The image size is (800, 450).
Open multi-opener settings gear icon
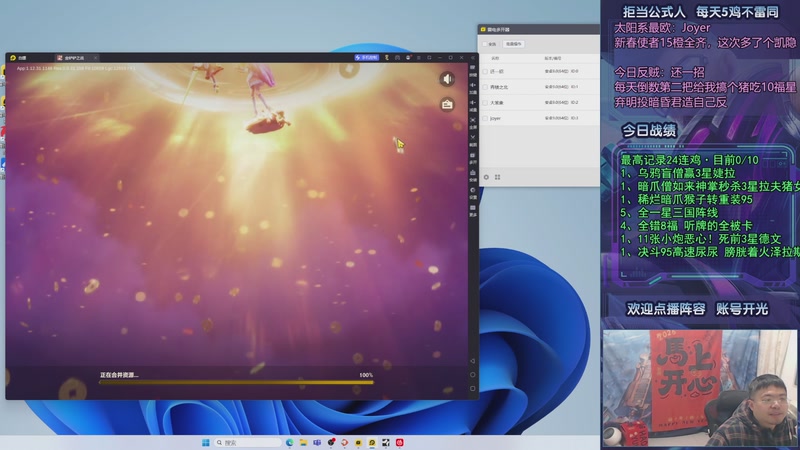coord(486,177)
